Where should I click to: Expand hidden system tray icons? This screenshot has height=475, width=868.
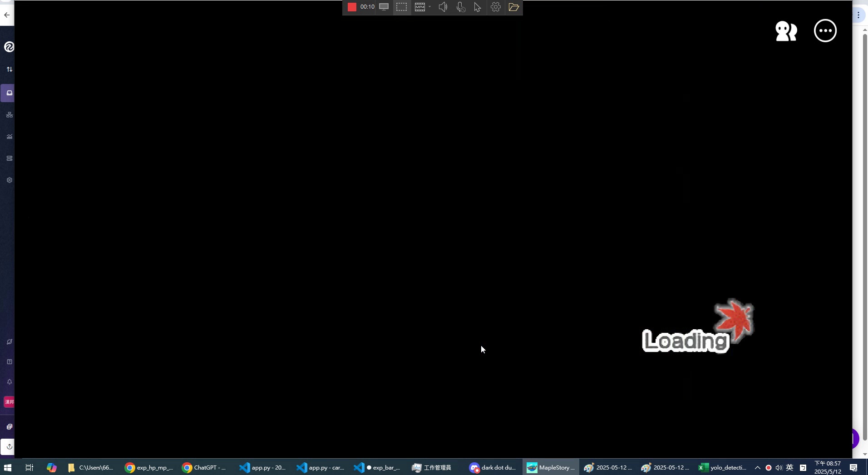pyautogui.click(x=757, y=467)
